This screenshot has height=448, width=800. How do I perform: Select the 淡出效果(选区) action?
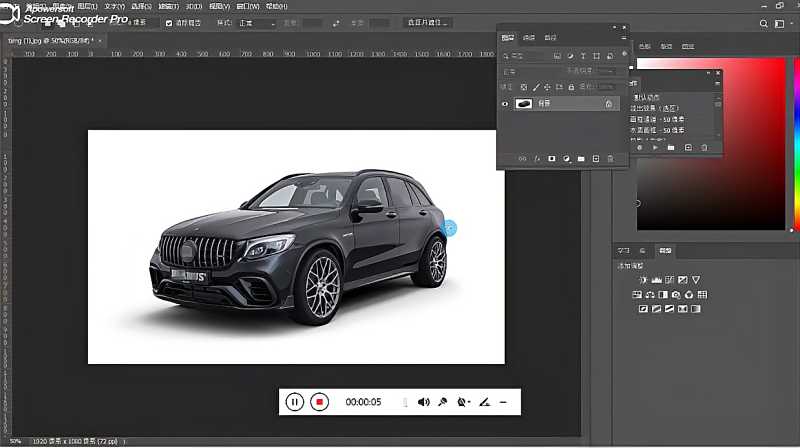[x=655, y=108]
